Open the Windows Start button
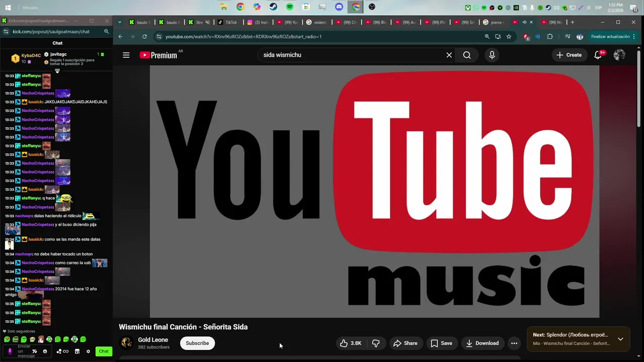Viewport: 644px width, 362px height. coord(9,8)
